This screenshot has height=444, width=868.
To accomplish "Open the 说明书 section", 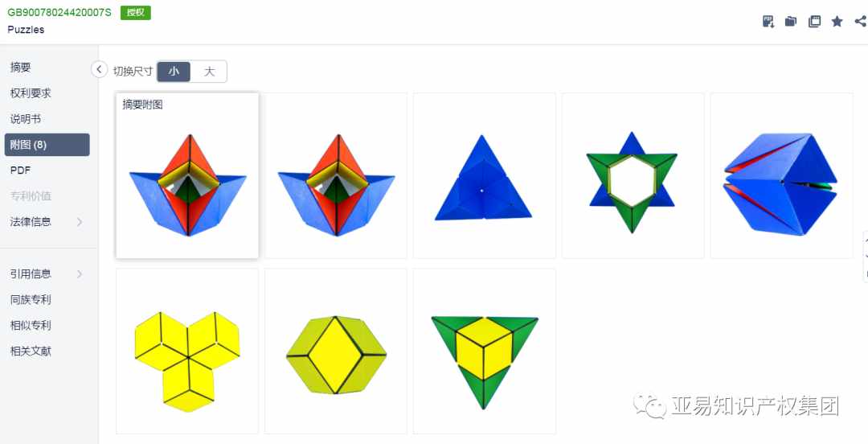I will tap(26, 119).
